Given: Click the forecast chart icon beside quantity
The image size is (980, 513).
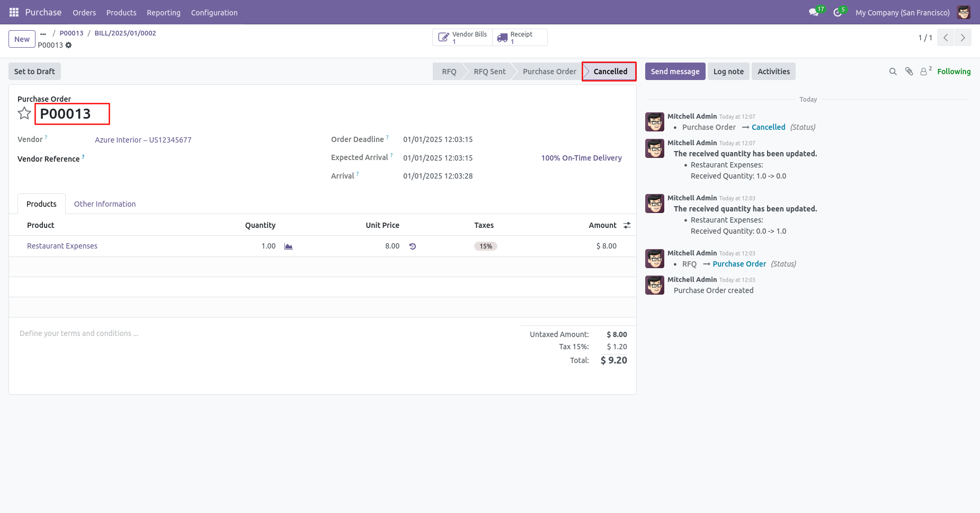Looking at the screenshot, I should [x=289, y=246].
